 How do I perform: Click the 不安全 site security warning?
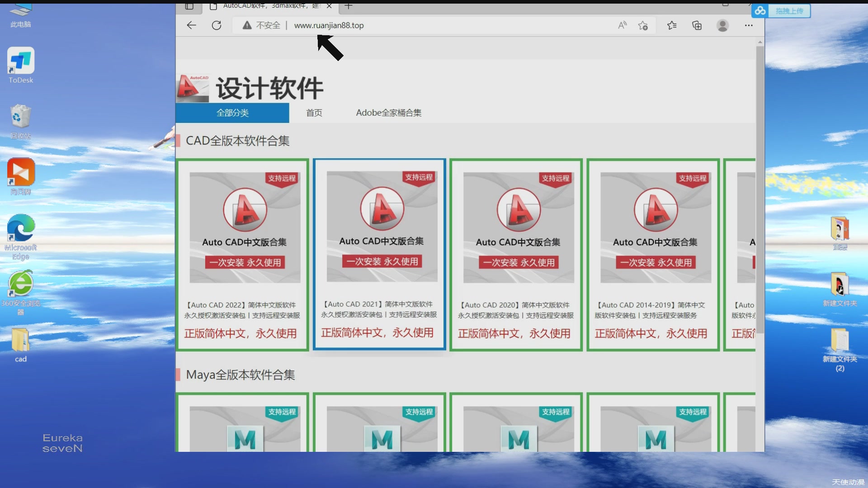click(x=262, y=25)
